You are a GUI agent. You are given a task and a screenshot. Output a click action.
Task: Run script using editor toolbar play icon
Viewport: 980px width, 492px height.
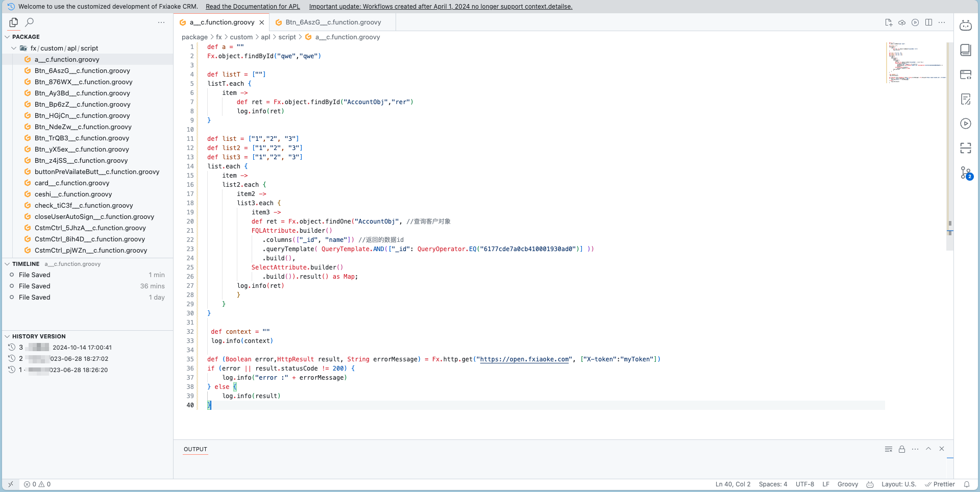click(x=915, y=22)
